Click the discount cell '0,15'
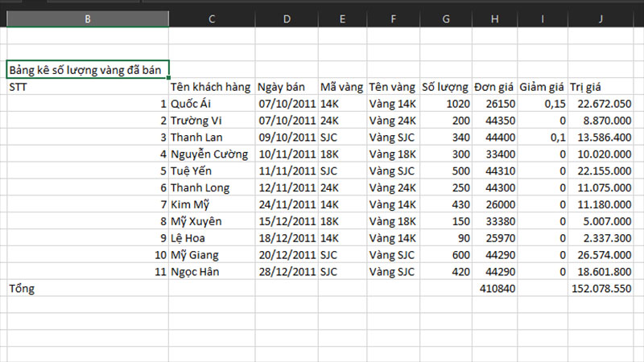The image size is (644, 362). (542, 104)
